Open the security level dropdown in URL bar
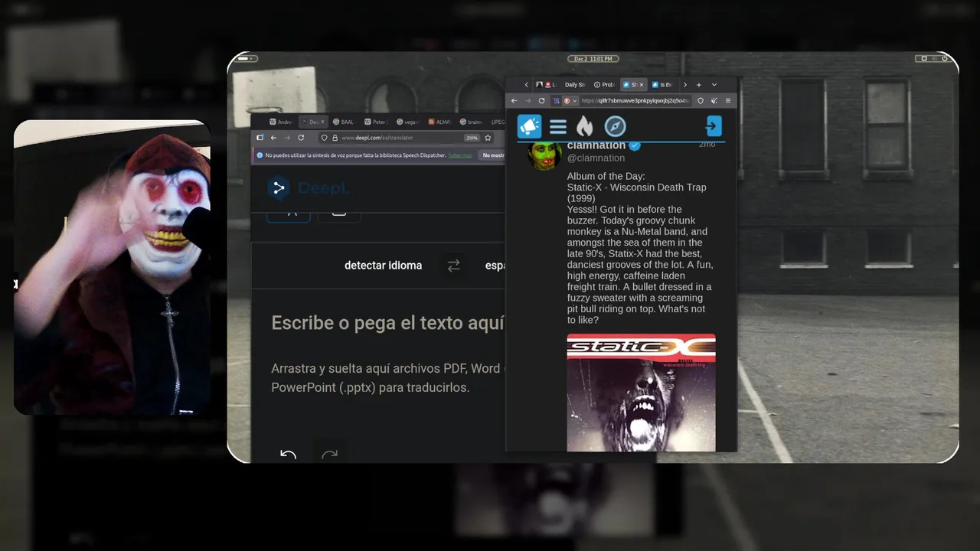This screenshot has height=551, width=980. tap(571, 100)
